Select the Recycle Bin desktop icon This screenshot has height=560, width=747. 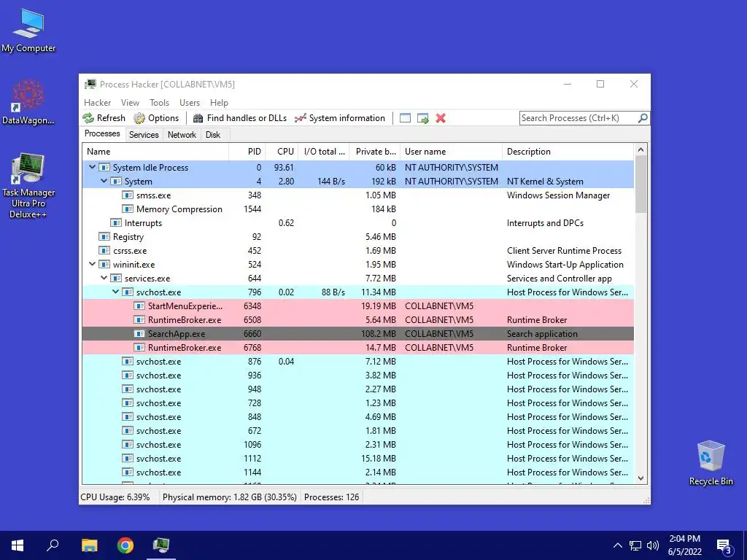[x=711, y=463]
